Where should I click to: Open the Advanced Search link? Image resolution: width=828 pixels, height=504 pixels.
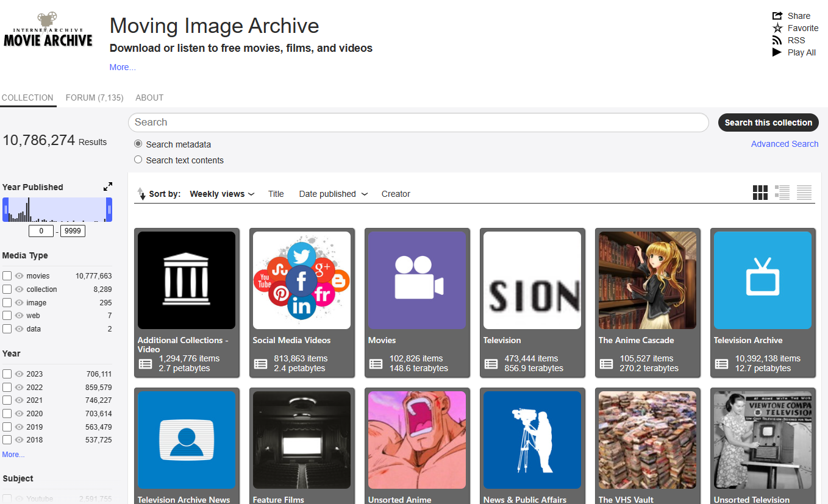pyautogui.click(x=785, y=144)
